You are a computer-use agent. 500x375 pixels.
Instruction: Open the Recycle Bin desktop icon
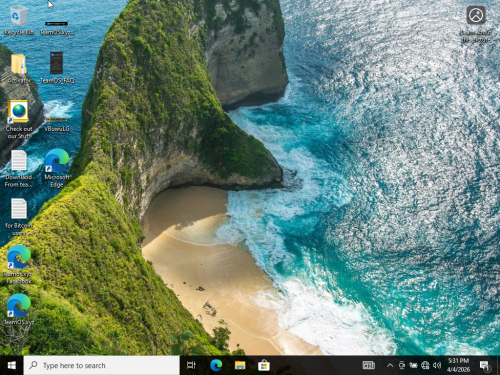(x=19, y=20)
